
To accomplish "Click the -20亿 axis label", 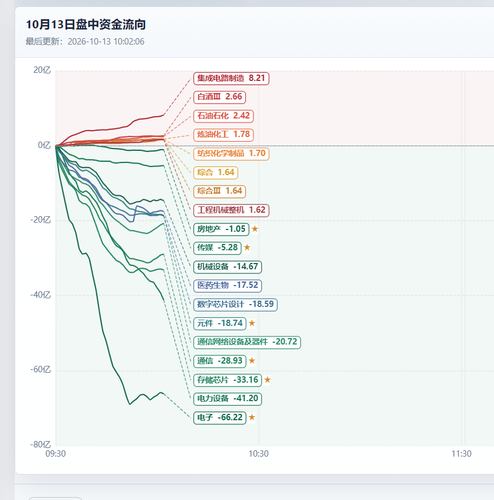I will pyautogui.click(x=41, y=220).
